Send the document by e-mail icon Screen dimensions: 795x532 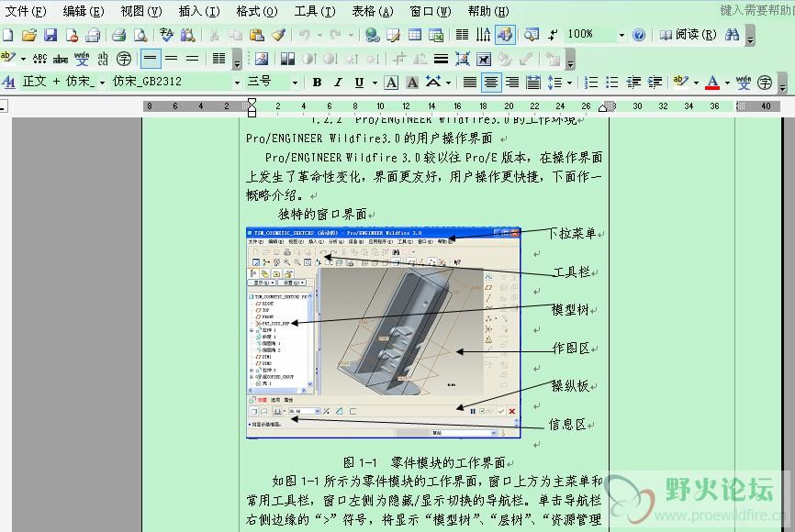click(93, 35)
